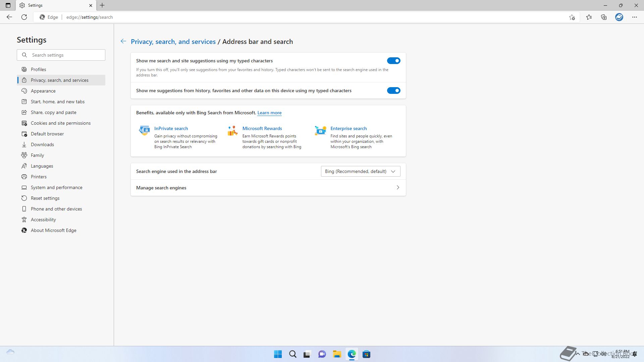Select Privacy, search, and services
Image resolution: width=644 pixels, height=362 pixels.
click(x=61, y=80)
